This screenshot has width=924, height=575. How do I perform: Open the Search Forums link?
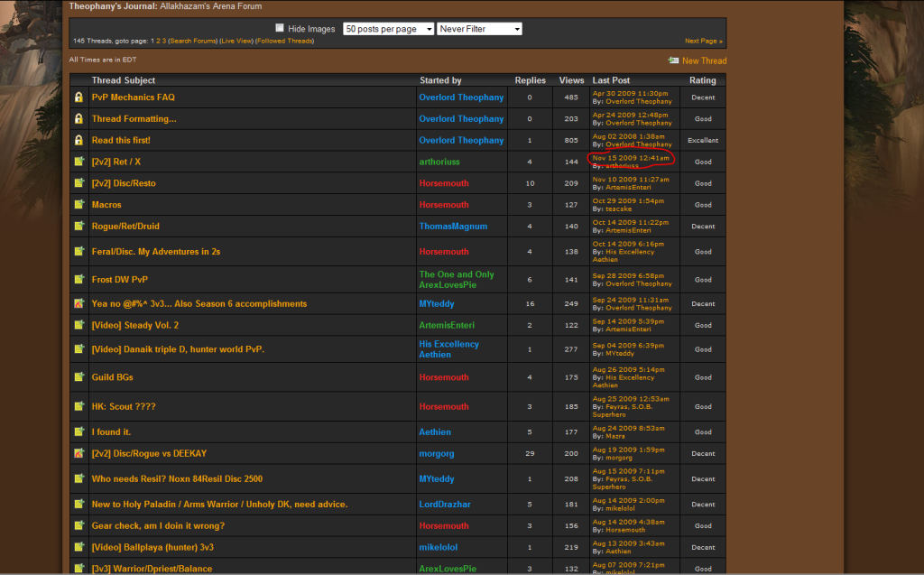(x=193, y=42)
